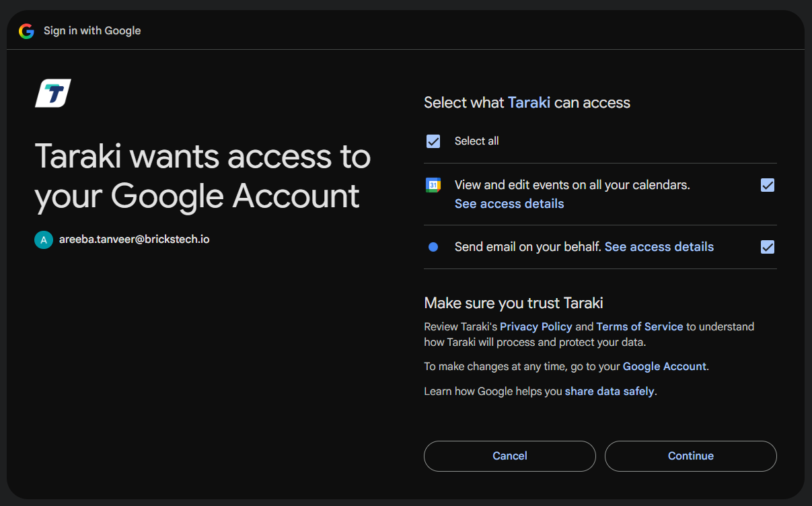Viewport: 812px width, 506px height.
Task: Open the Terms of Service link
Action: coord(640,327)
